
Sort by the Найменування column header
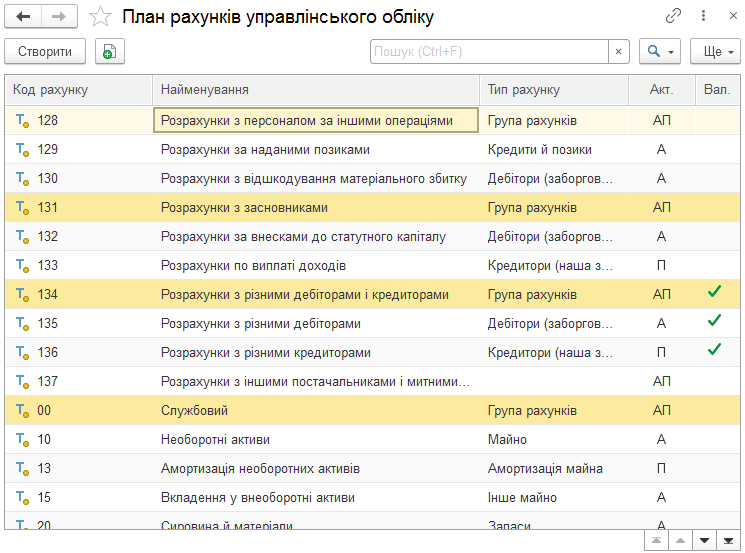click(316, 90)
